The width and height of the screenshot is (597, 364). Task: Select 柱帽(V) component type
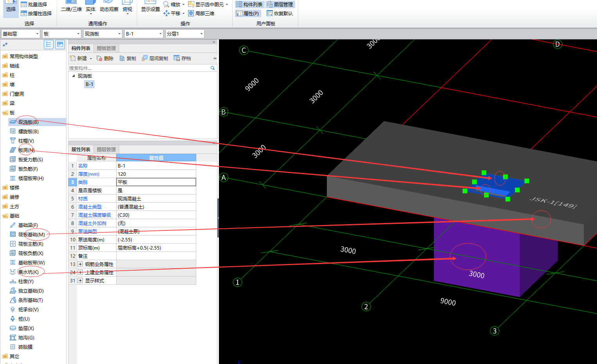[x=26, y=141]
